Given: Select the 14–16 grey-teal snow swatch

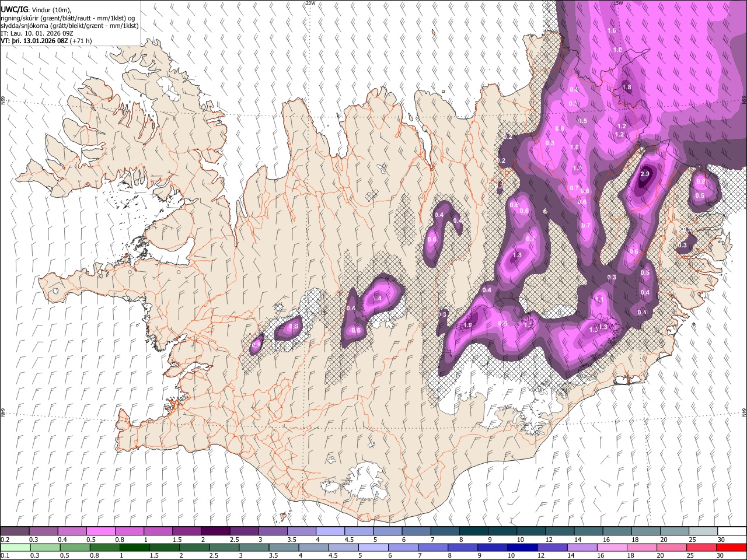Looking at the screenshot, I should tap(588, 531).
